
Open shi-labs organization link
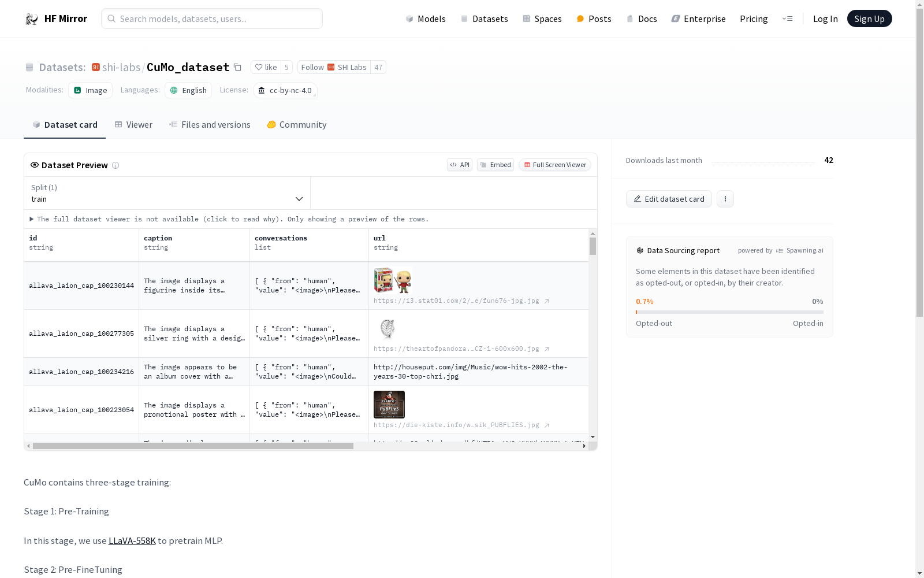[121, 67]
